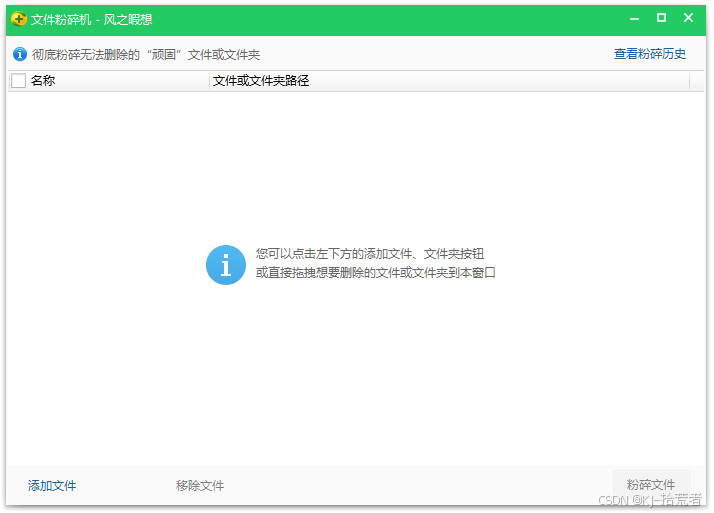
Task: Toggle the select-all checkbox next to 名称
Action: point(19,81)
